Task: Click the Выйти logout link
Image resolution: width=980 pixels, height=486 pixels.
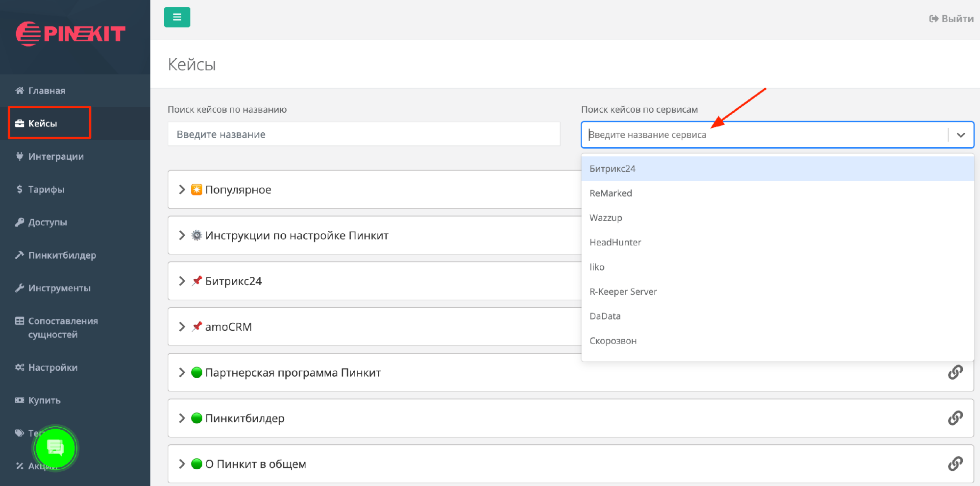Action: [952, 19]
